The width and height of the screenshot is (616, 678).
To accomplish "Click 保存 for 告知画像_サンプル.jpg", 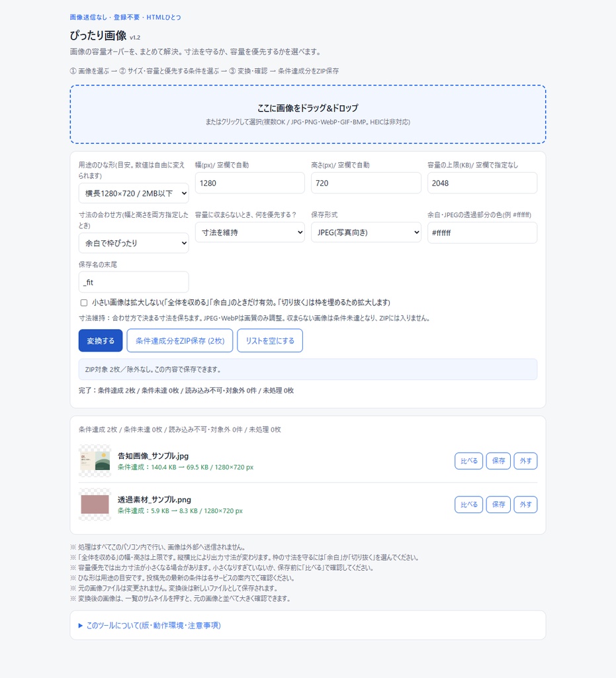I will tap(498, 461).
